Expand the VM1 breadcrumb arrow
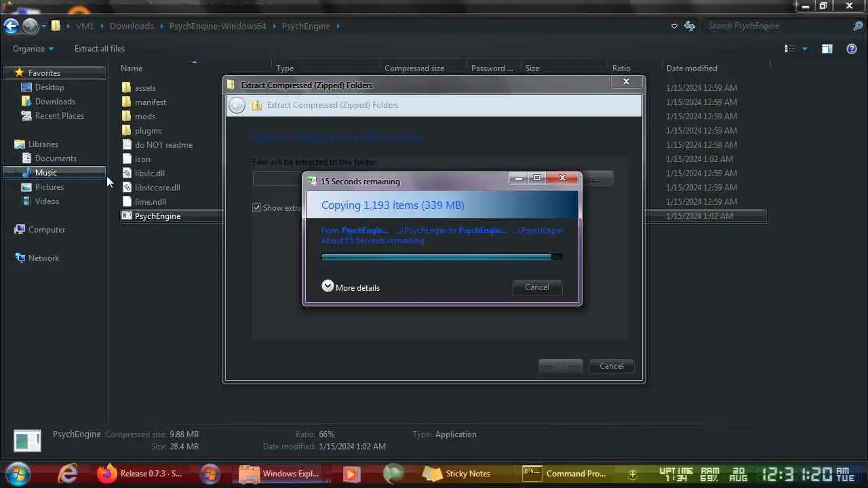Screen dimensions: 868x488 tap(102, 26)
